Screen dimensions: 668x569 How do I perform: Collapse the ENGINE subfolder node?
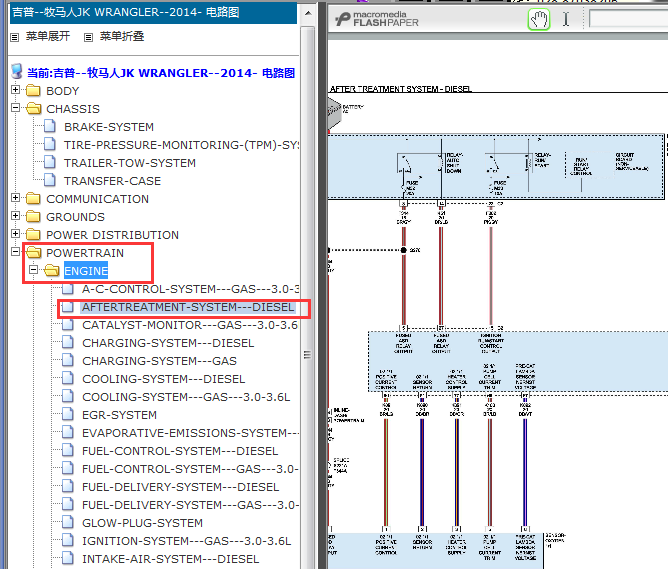pyautogui.click(x=33, y=270)
